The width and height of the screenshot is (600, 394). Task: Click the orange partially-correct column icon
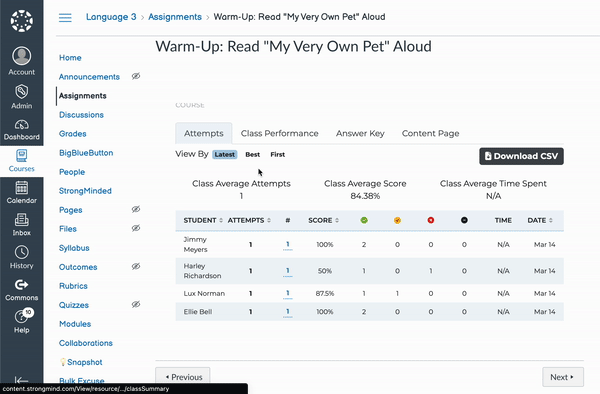397,220
